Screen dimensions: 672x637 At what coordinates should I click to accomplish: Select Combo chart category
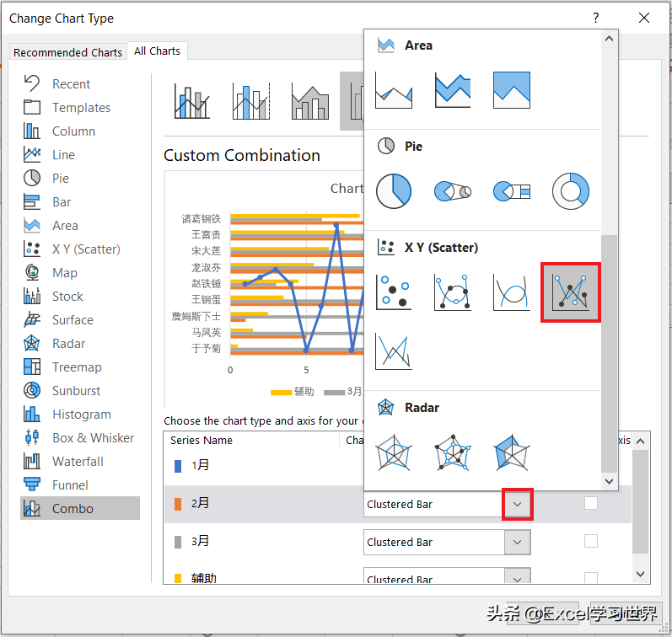tap(80, 508)
